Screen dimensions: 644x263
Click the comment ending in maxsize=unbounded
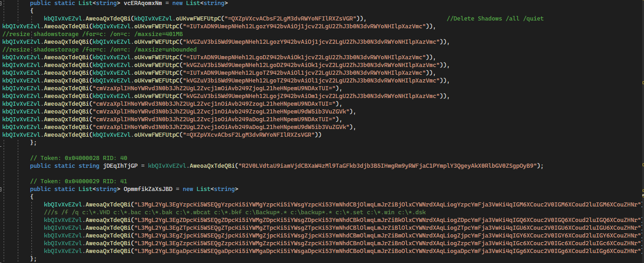coord(99,50)
